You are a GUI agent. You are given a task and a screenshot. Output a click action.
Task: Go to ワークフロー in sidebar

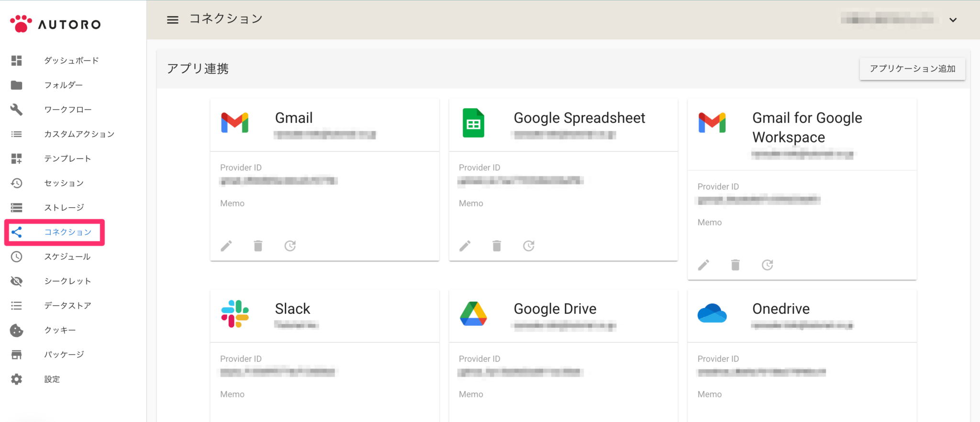point(68,110)
